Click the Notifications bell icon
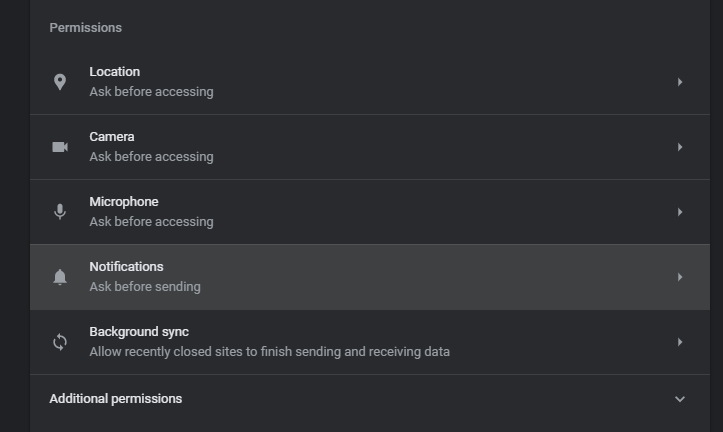 (x=60, y=277)
